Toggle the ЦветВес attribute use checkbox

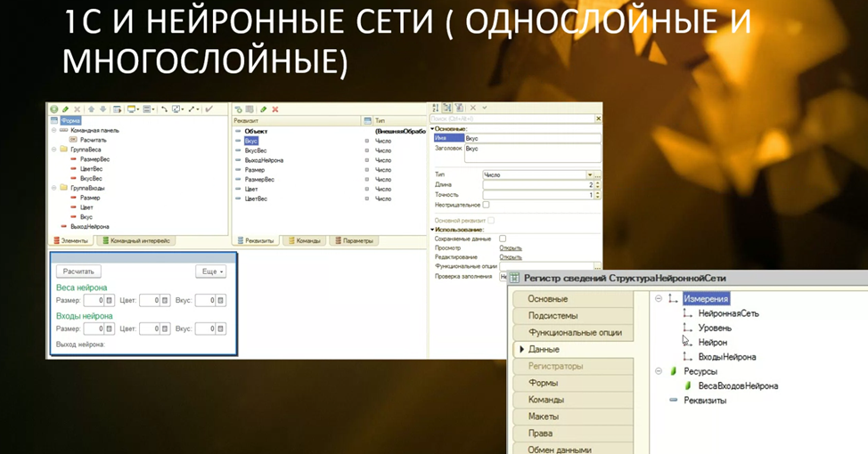pos(367,199)
